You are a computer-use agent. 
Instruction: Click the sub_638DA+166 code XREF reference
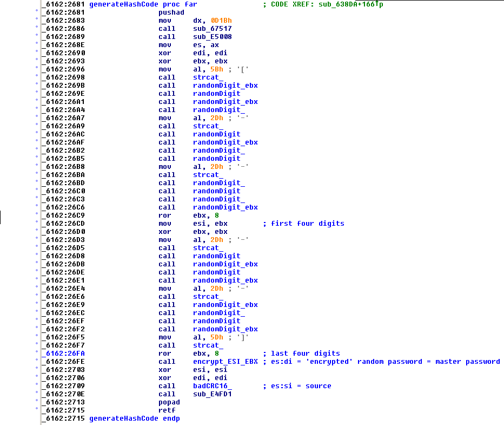pos(350,4)
